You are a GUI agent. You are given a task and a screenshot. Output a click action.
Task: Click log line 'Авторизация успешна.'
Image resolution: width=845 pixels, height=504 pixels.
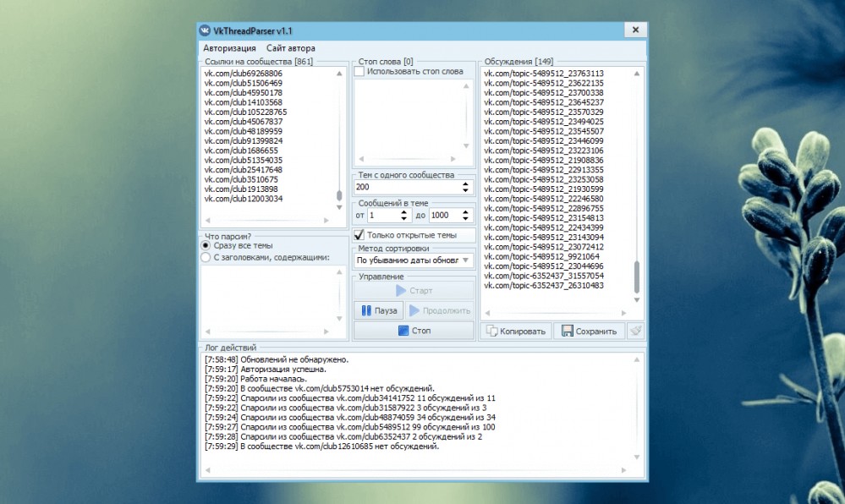265,370
